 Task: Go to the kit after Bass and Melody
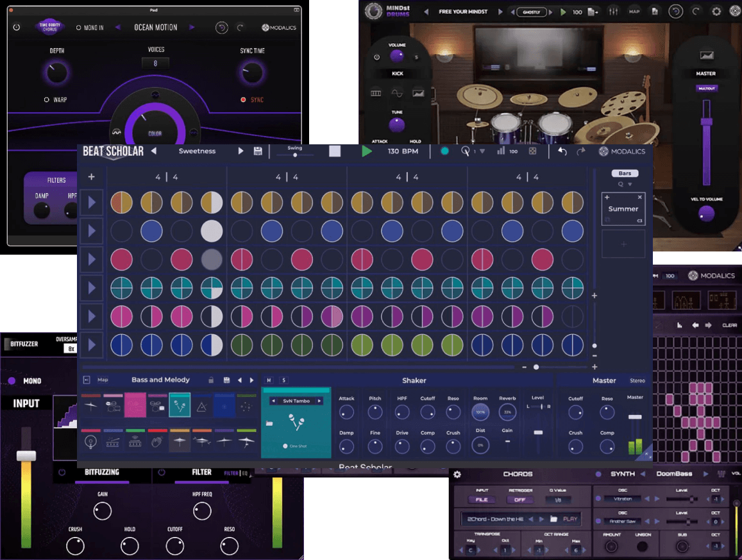pos(252,380)
